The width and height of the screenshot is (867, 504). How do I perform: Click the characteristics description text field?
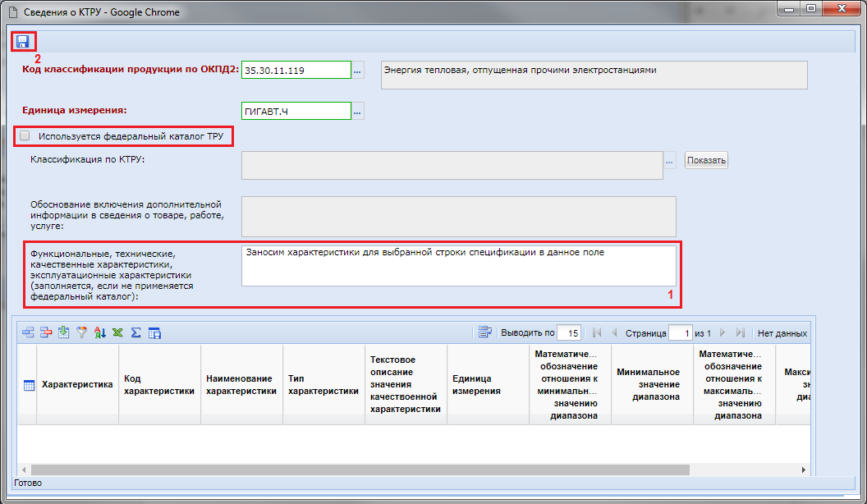(458, 266)
